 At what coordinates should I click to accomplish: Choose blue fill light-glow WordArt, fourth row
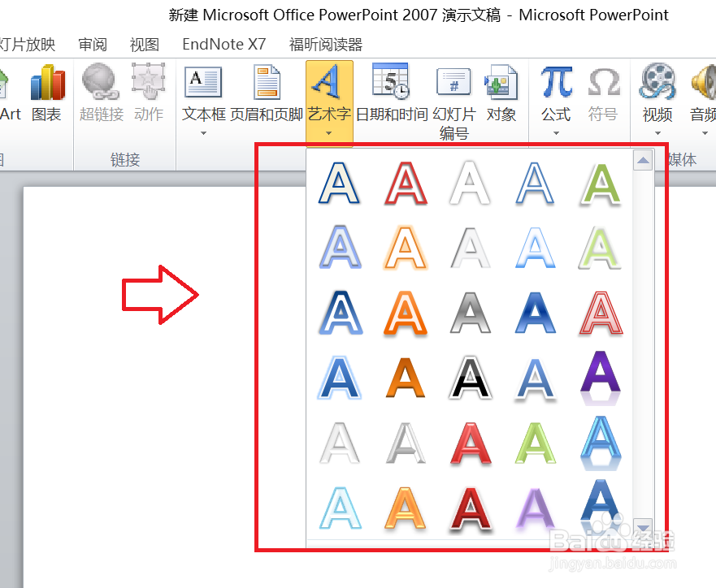(x=340, y=378)
